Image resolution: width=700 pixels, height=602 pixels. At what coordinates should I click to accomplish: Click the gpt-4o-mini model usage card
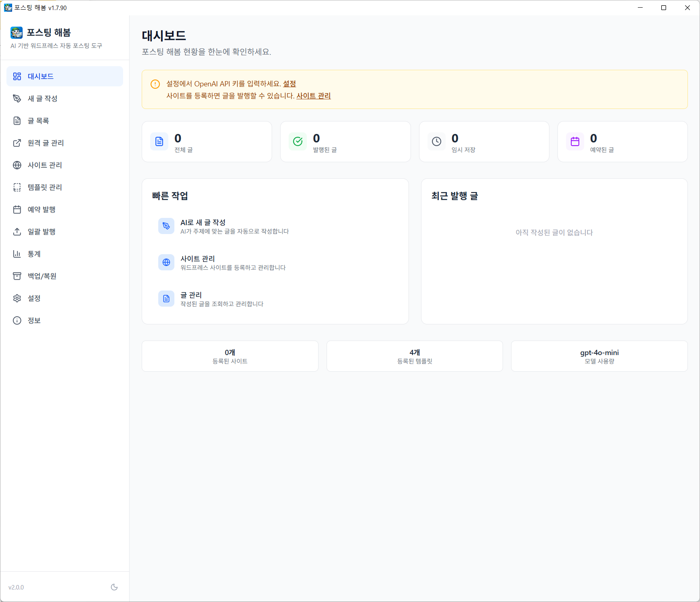pos(599,356)
